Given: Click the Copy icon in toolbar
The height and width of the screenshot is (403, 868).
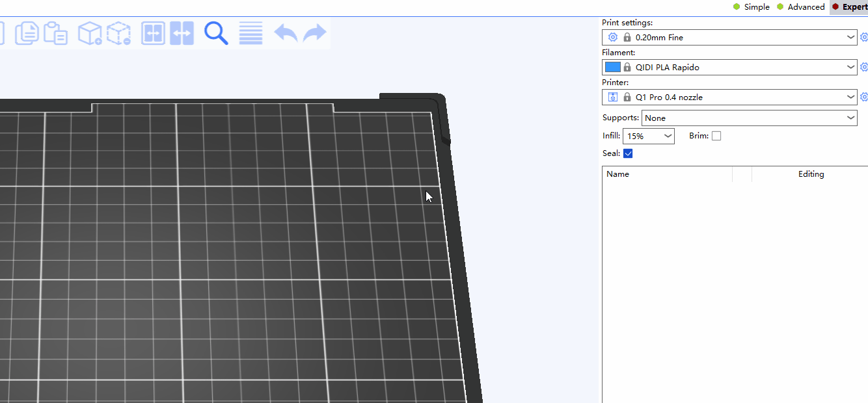Looking at the screenshot, I should 27,33.
